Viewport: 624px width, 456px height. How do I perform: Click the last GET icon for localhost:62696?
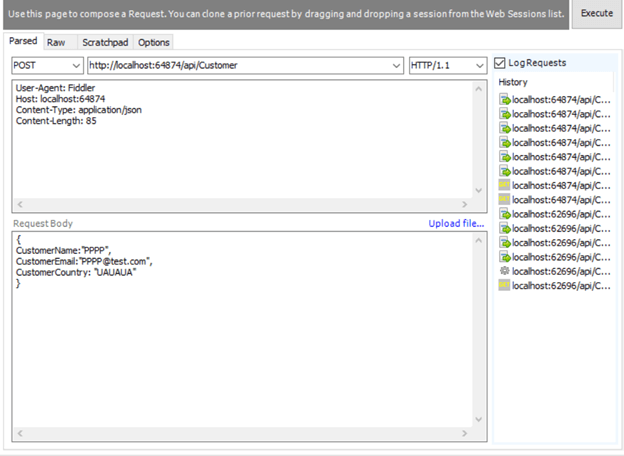504,285
